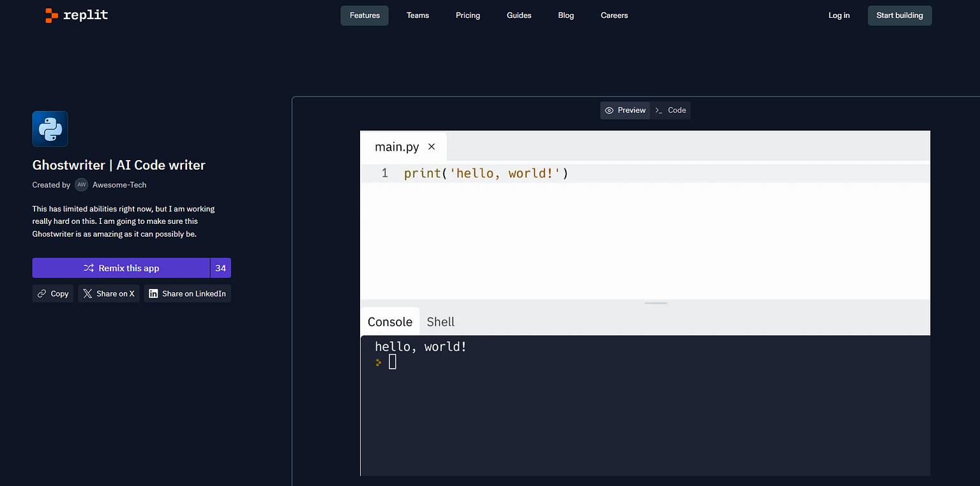Close the main.py tab
Image resolution: width=980 pixels, height=486 pixels.
(431, 147)
